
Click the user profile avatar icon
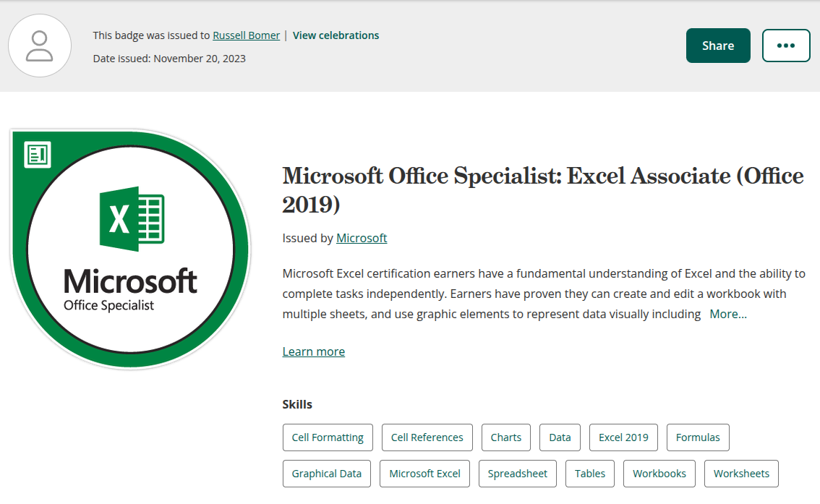click(x=40, y=46)
